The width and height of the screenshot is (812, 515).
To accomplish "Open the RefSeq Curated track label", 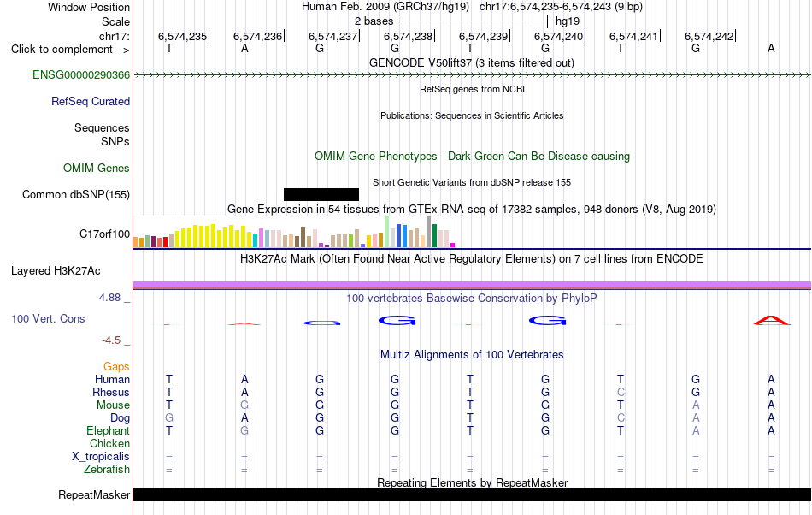I will click(x=90, y=102).
